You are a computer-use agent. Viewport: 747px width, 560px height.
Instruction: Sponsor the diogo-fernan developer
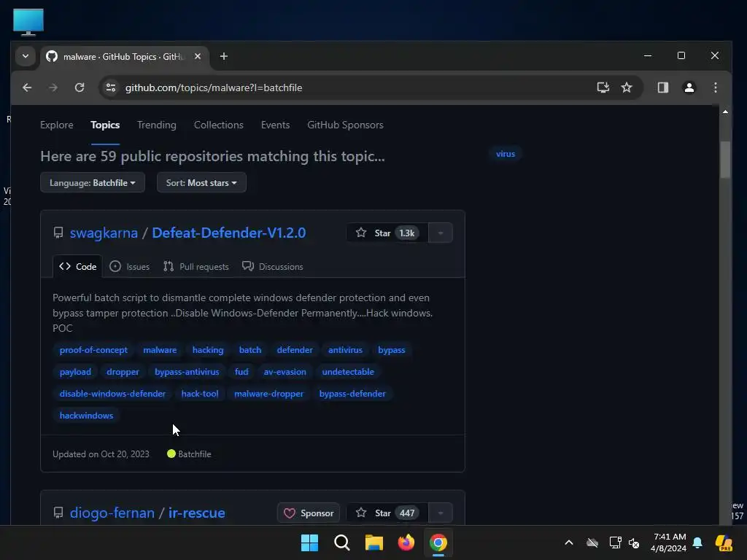309,513
